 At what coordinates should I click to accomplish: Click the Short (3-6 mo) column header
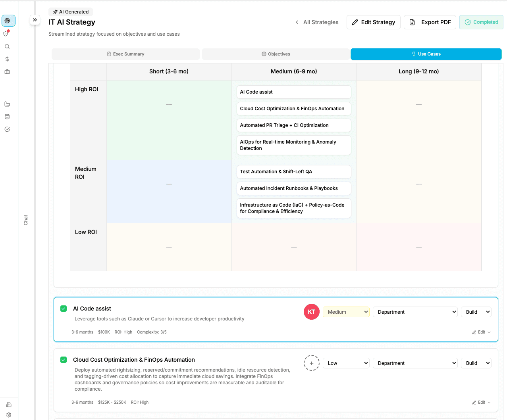169,71
